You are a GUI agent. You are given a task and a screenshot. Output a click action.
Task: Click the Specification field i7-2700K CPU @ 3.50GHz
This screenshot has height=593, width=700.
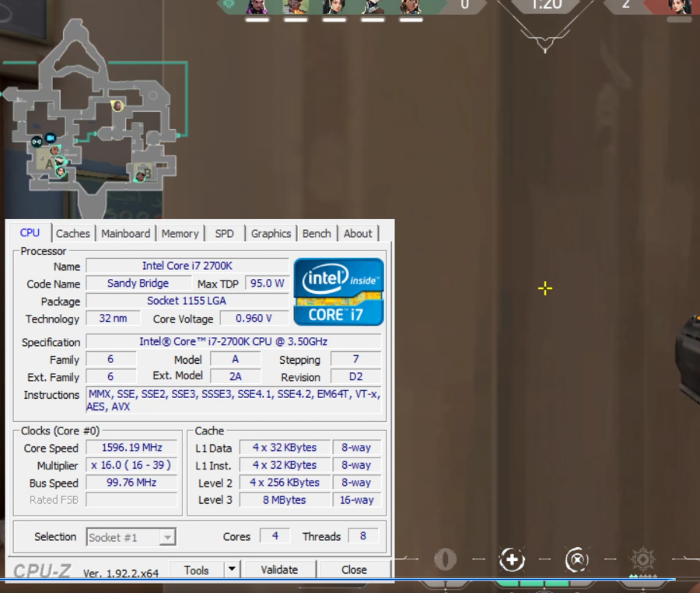pos(233,341)
